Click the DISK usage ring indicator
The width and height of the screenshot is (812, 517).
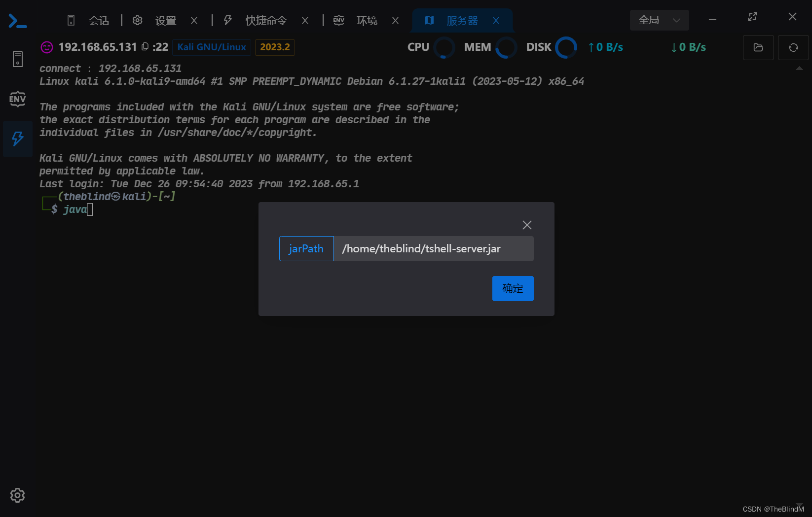(566, 48)
